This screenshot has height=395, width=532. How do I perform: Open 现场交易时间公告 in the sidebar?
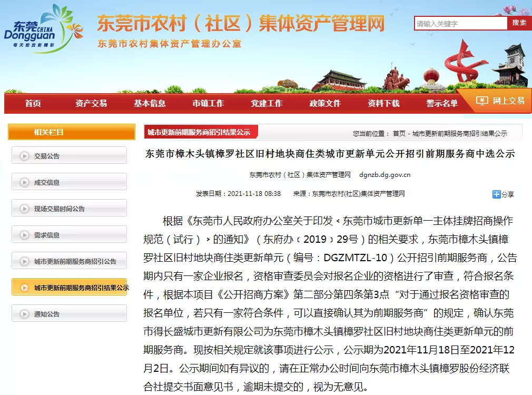pyautogui.click(x=69, y=208)
